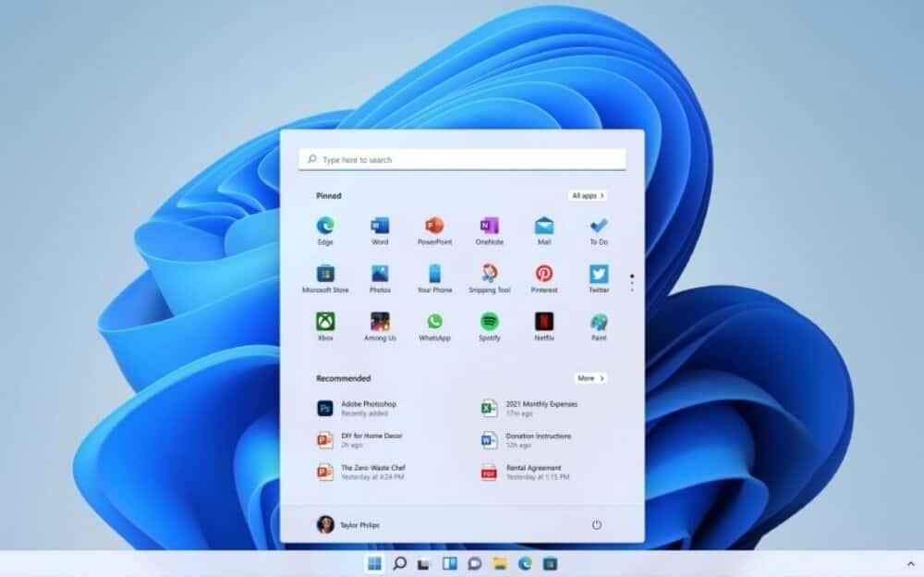This screenshot has width=924, height=577.
Task: Click the Power button in Start menu
Action: [x=596, y=524]
